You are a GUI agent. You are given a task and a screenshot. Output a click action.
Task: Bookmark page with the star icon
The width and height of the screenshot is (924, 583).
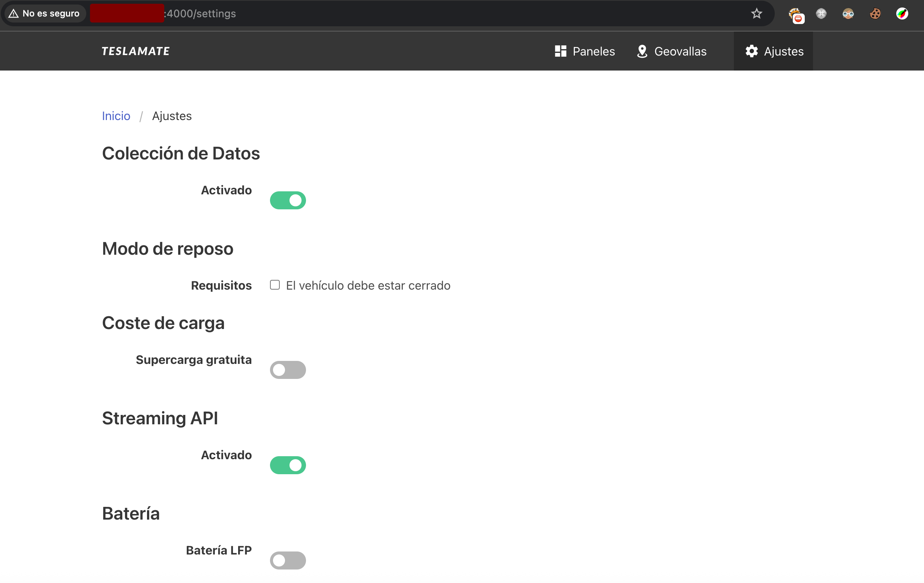[x=756, y=14]
